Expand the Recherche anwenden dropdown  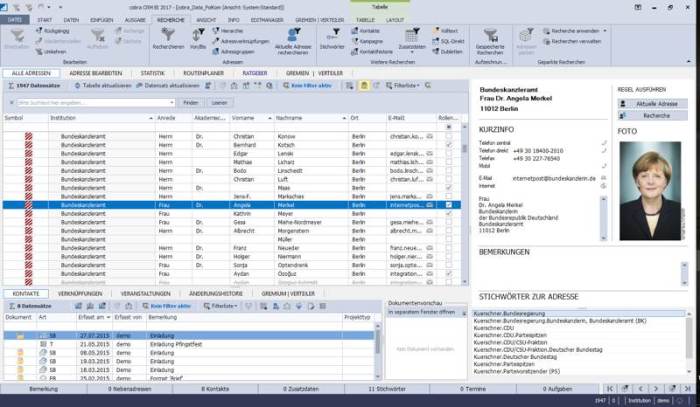pyautogui.click(x=613, y=31)
